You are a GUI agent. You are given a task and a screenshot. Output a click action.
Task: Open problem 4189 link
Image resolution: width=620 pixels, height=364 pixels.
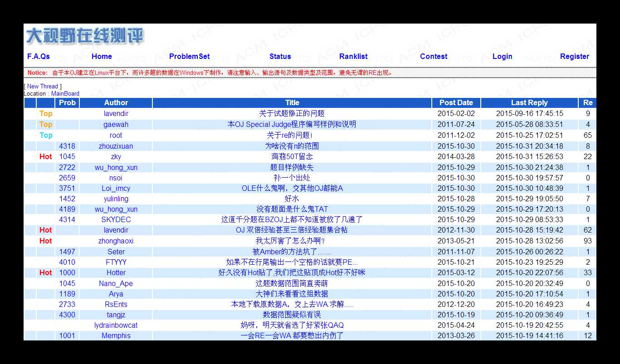click(x=67, y=209)
